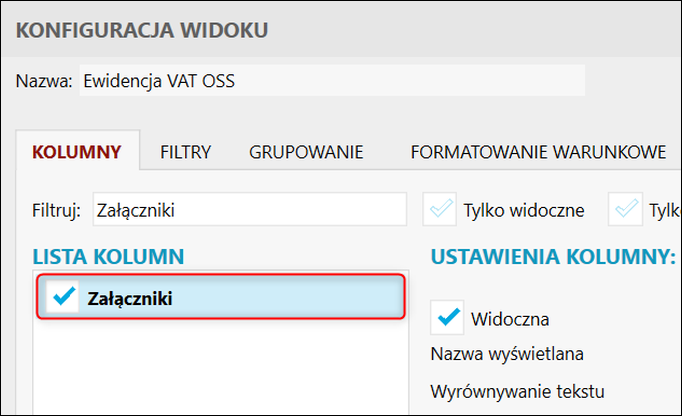Focus the Filtruj search field

click(248, 210)
